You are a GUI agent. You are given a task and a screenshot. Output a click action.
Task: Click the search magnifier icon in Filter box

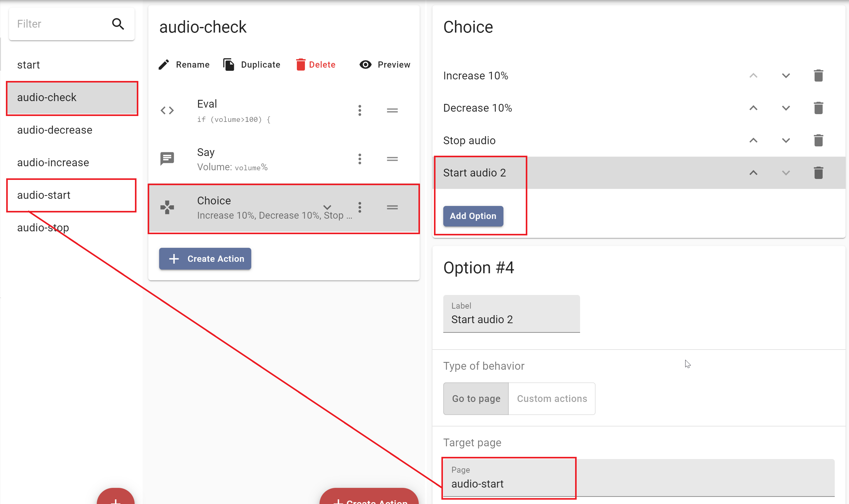click(118, 24)
